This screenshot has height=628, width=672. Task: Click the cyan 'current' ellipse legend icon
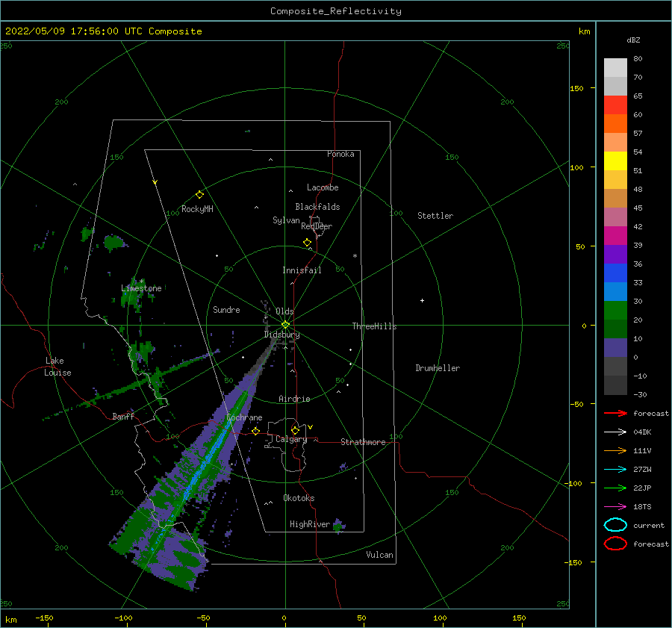tap(615, 525)
